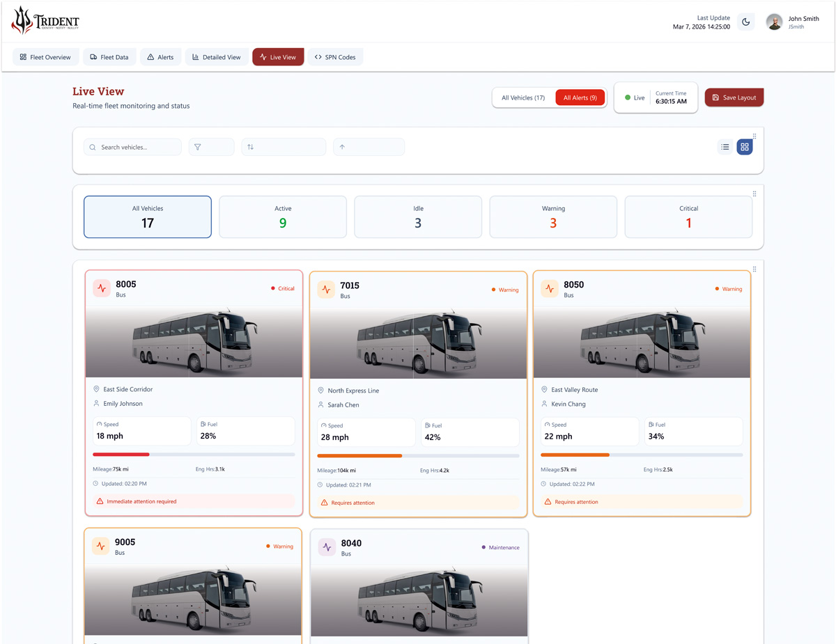Open the Idle vehicles count dropdown
This screenshot has height=644, width=836.
[418, 217]
